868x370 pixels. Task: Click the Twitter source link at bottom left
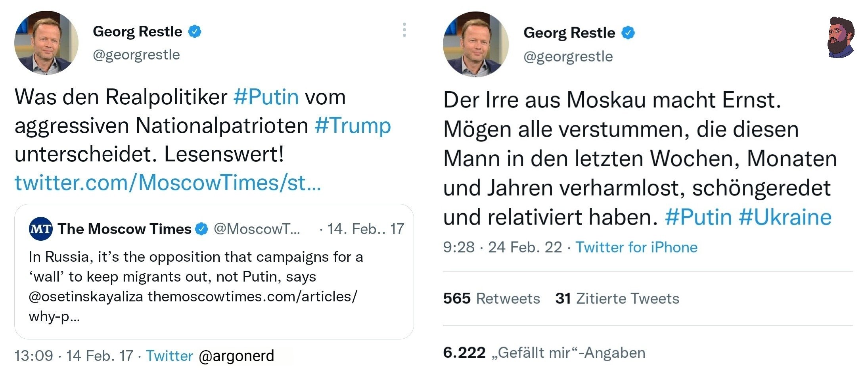(169, 356)
